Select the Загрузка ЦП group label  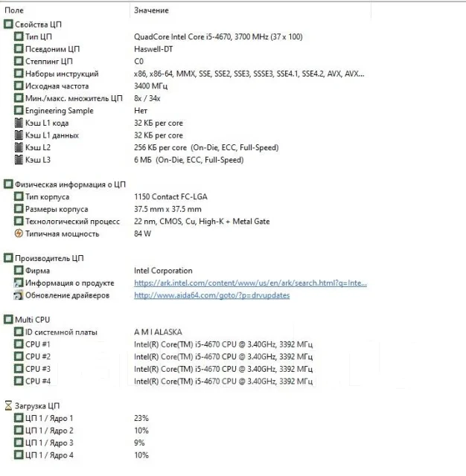coord(37,406)
